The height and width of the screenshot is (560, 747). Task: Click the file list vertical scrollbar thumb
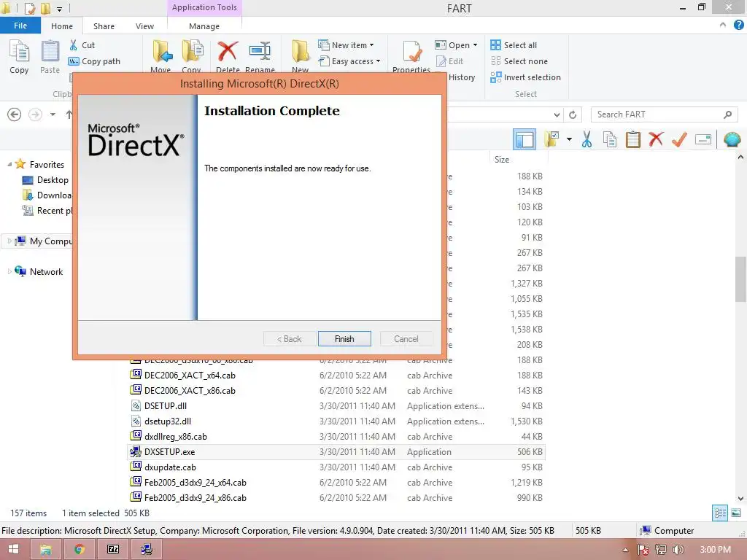[x=740, y=279]
